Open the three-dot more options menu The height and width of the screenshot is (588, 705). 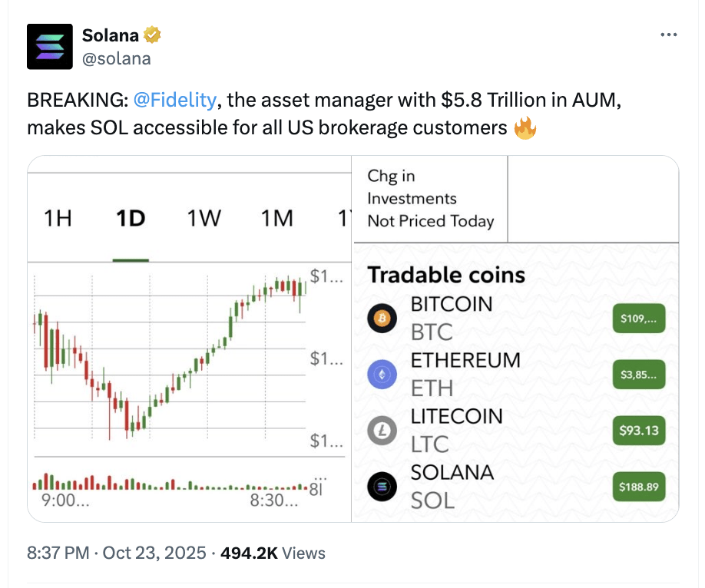[x=669, y=35]
